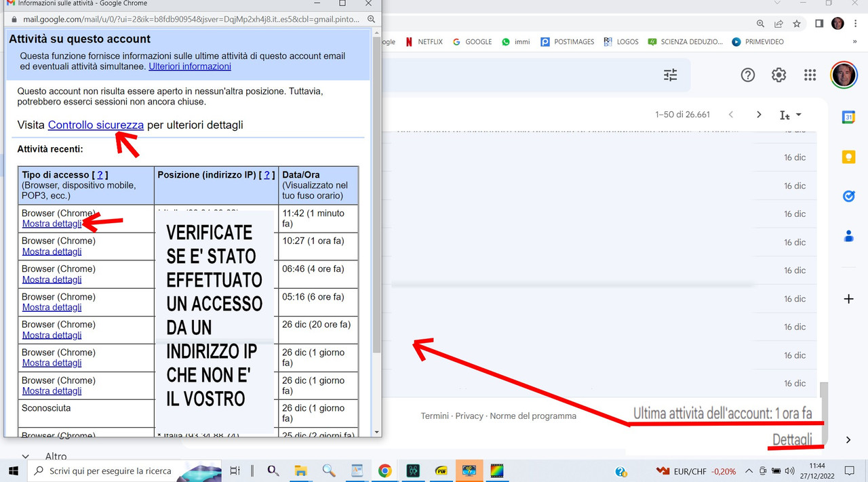Click Mostra dettagli for 26 dic 20 ore fa
This screenshot has height=482, width=868.
pyautogui.click(x=52, y=335)
